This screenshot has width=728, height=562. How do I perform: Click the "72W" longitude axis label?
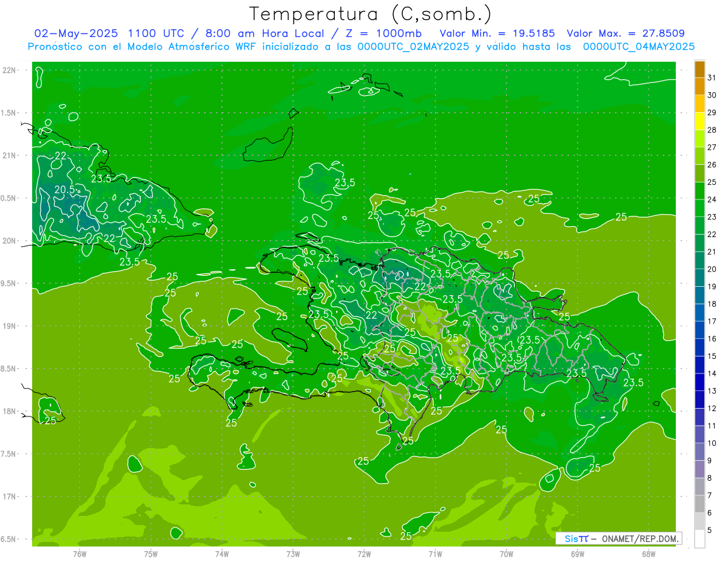(x=364, y=554)
